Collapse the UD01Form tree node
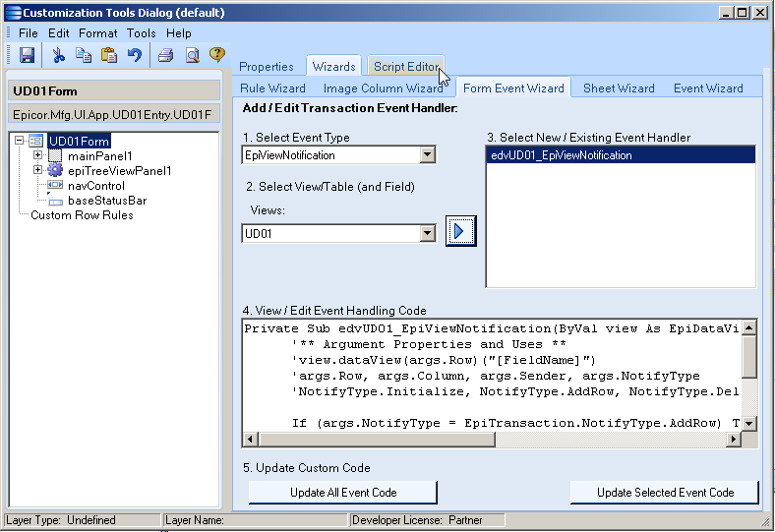Viewport: 775px width, 532px height. [x=20, y=141]
